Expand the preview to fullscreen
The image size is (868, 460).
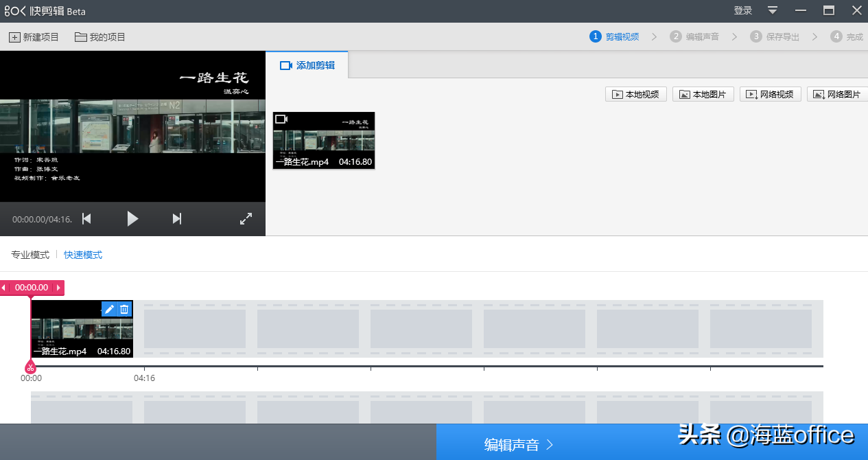coord(246,219)
